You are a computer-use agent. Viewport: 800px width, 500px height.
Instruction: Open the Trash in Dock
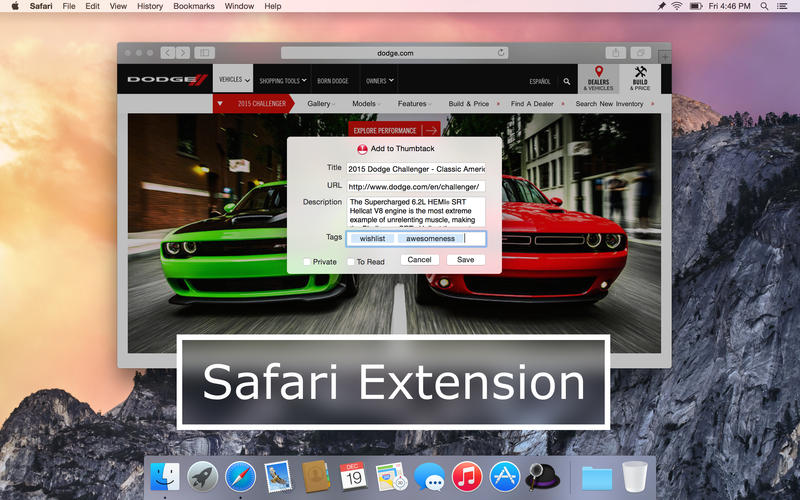[635, 477]
